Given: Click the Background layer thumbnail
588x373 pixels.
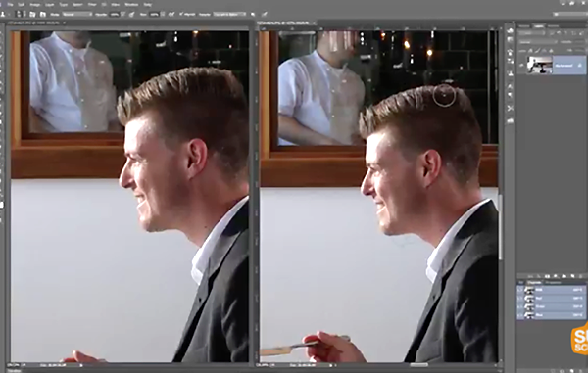Looking at the screenshot, I should [x=540, y=65].
